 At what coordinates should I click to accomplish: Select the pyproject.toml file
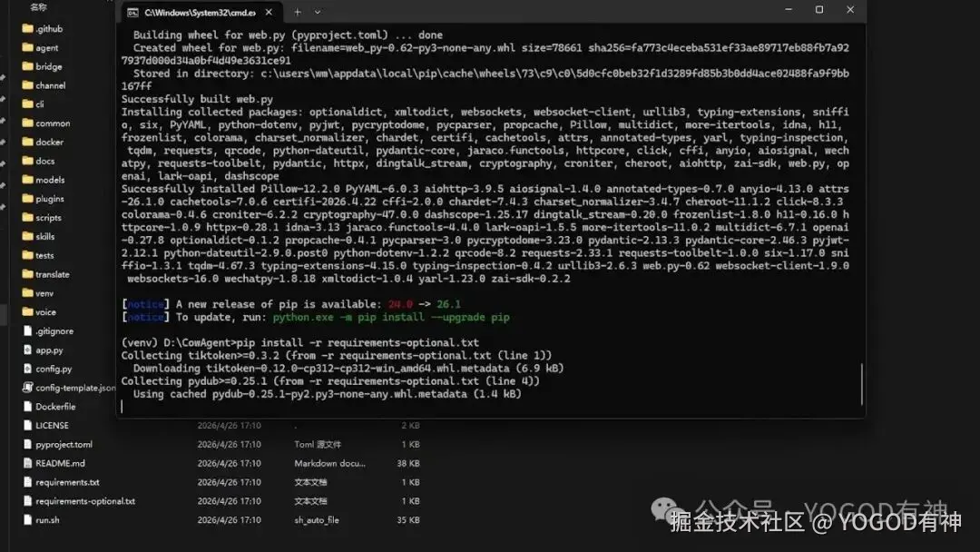[64, 445]
